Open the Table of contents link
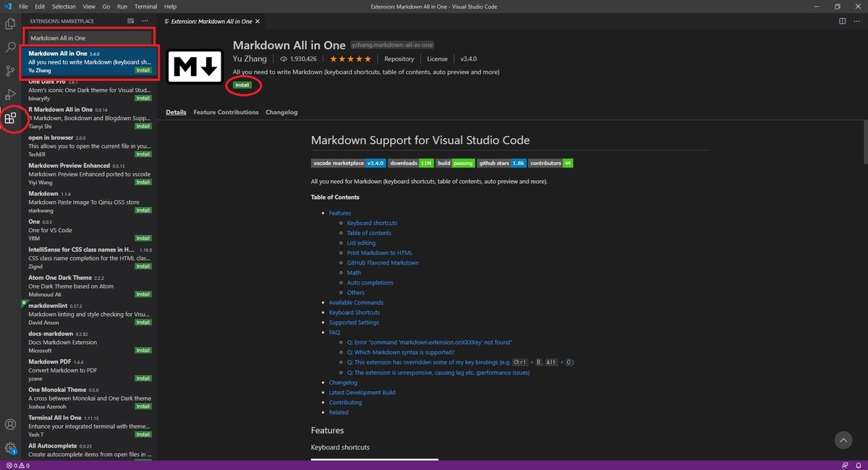868x470 pixels. coord(369,233)
